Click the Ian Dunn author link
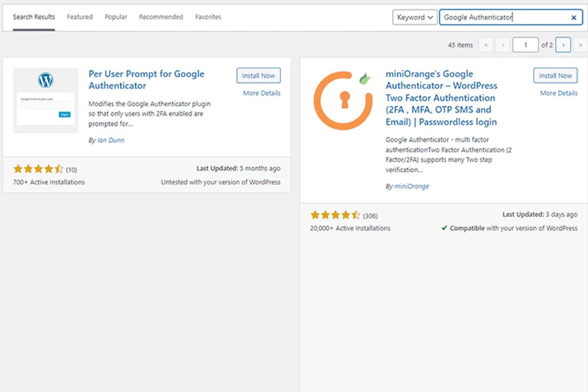588x392 pixels. coord(111,140)
